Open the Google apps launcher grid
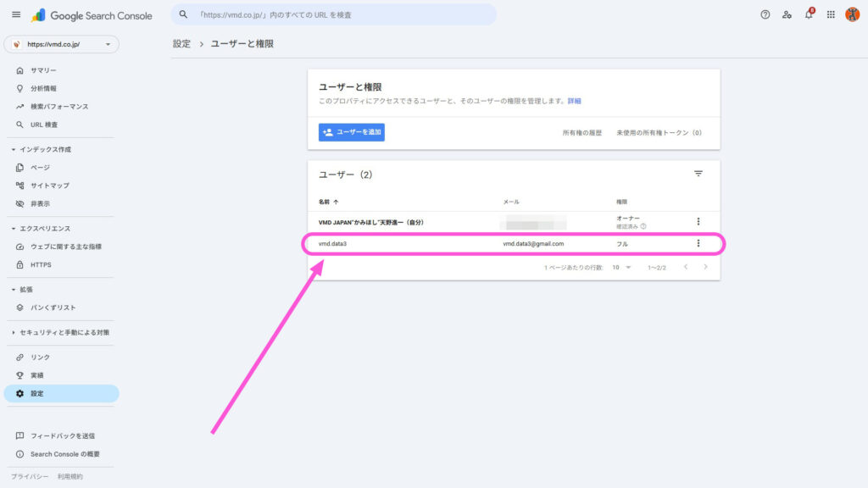The height and width of the screenshot is (488, 868). click(x=831, y=14)
